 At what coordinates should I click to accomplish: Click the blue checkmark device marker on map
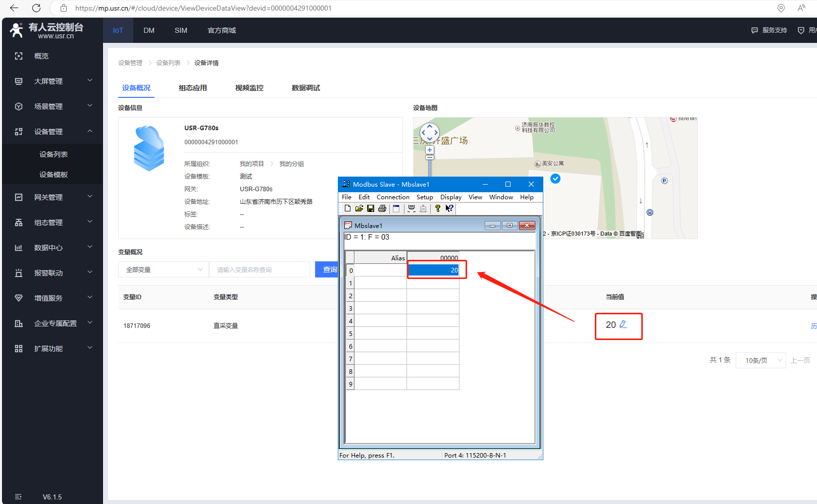pos(555,179)
